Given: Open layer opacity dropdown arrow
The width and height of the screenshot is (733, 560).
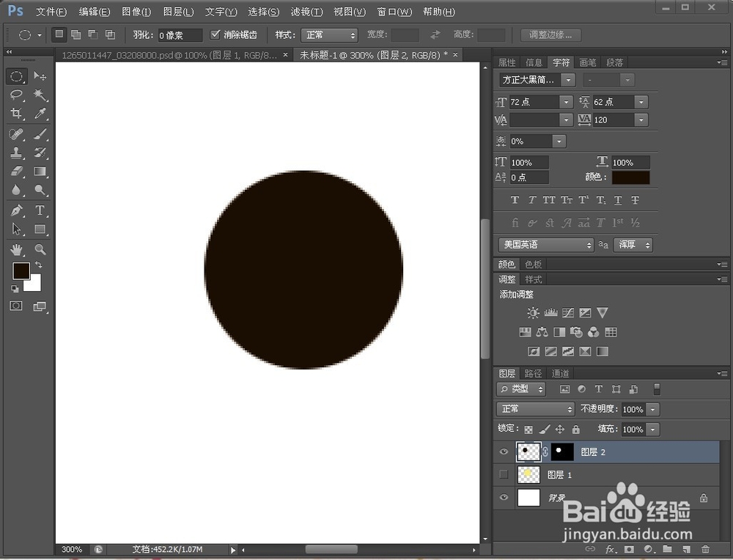Looking at the screenshot, I should (x=652, y=410).
